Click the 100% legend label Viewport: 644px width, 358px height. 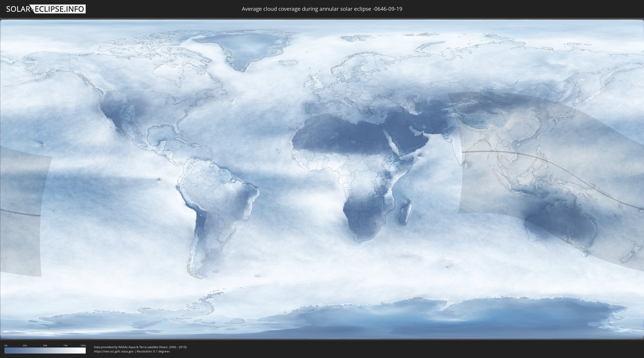pyautogui.click(x=83, y=345)
